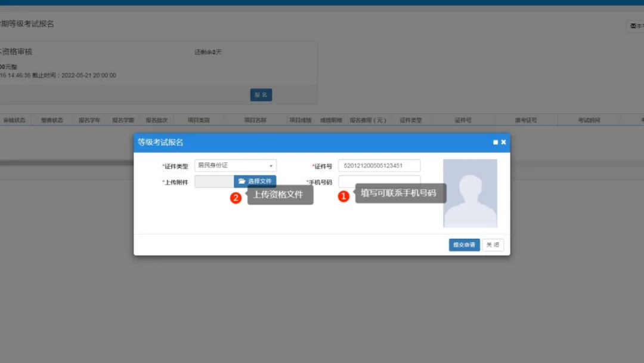The width and height of the screenshot is (644, 363).
Task: Click the 报名 button behind the dialog
Action: (261, 95)
